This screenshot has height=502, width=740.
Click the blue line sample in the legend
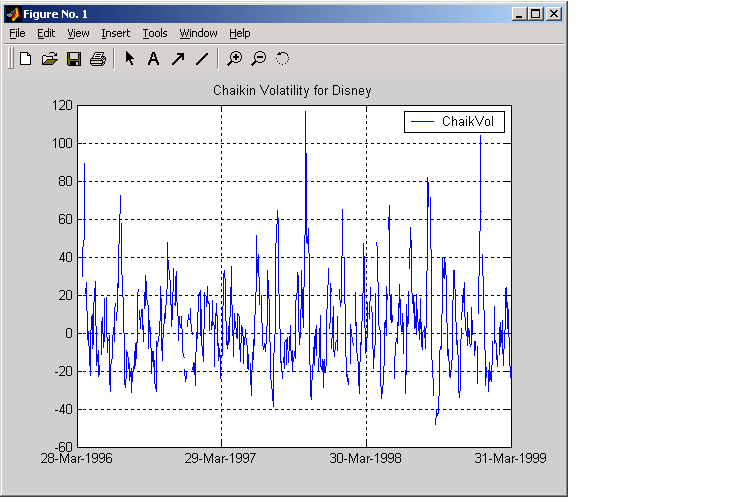[x=422, y=122]
